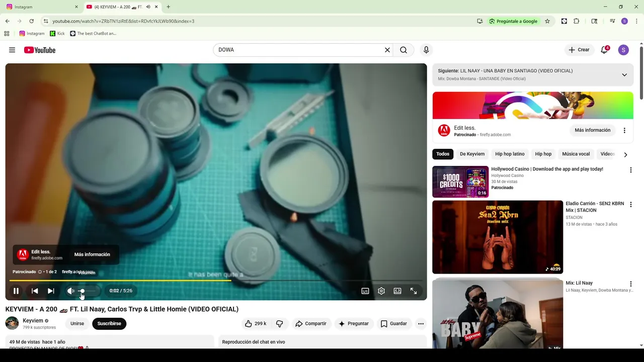Screen dimensions: 644x362
Task: Switch to the Instagram browser tab
Action: [42, 7]
